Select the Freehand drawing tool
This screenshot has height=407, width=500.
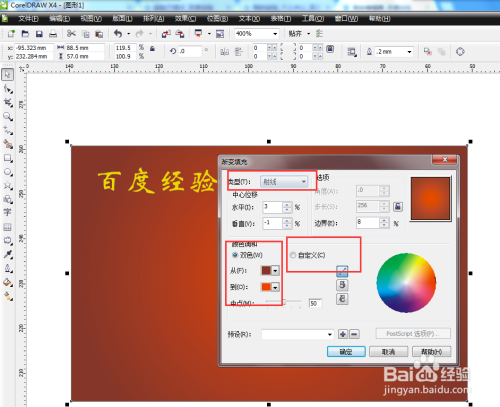(x=8, y=130)
